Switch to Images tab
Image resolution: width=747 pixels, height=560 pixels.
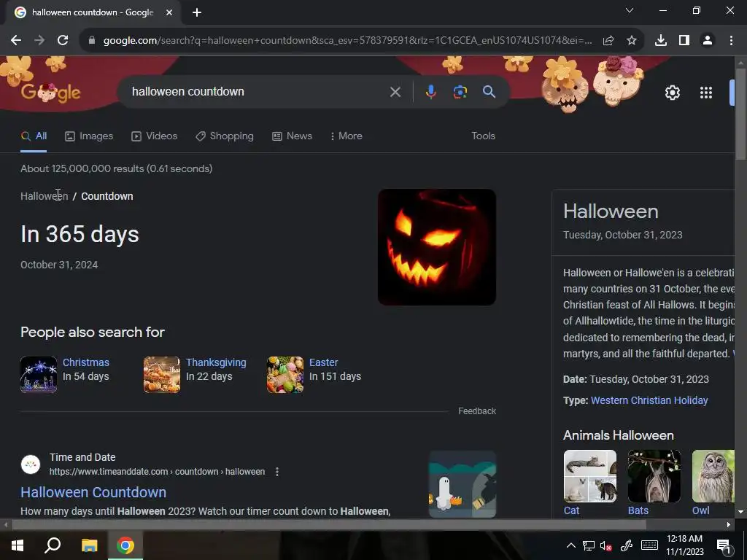(89, 136)
